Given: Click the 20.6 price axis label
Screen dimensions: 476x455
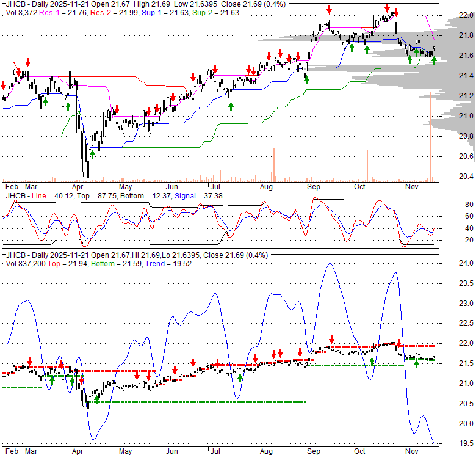Looking at the screenshot, I should 466,156.
